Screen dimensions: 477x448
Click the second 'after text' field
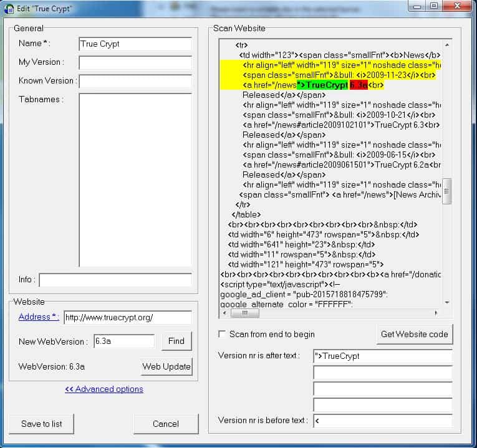(383, 373)
